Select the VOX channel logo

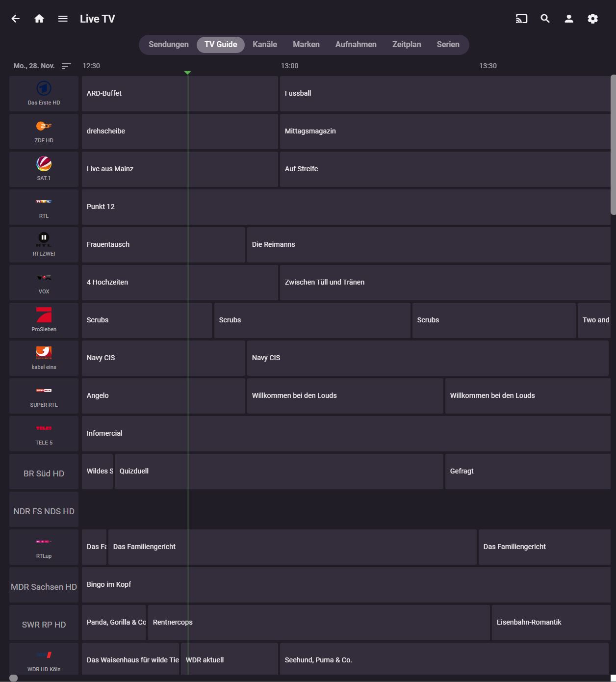pos(44,277)
